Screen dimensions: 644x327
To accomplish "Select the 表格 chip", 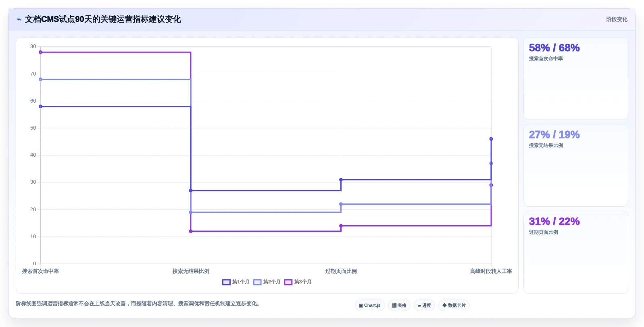I will coord(399,305).
